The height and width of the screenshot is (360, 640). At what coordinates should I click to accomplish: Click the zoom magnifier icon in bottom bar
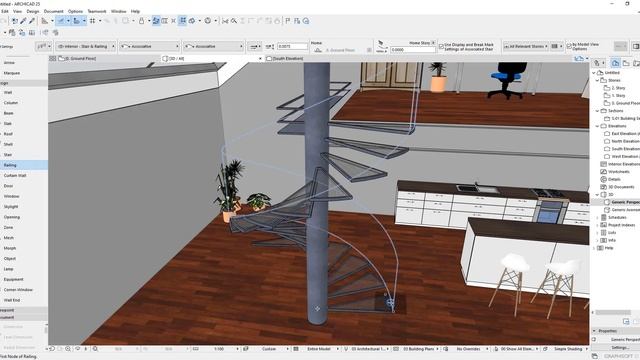[95, 349]
